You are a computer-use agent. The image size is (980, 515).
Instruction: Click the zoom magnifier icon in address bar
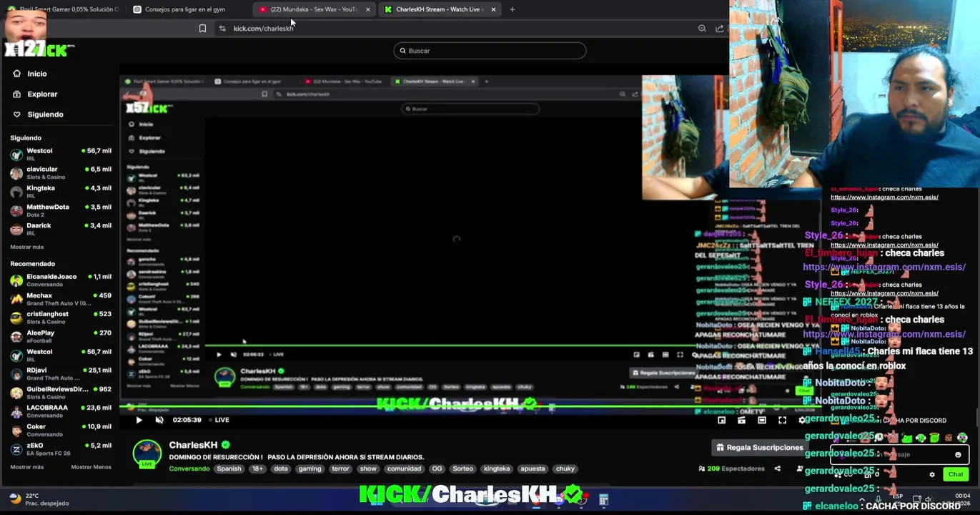click(x=702, y=29)
